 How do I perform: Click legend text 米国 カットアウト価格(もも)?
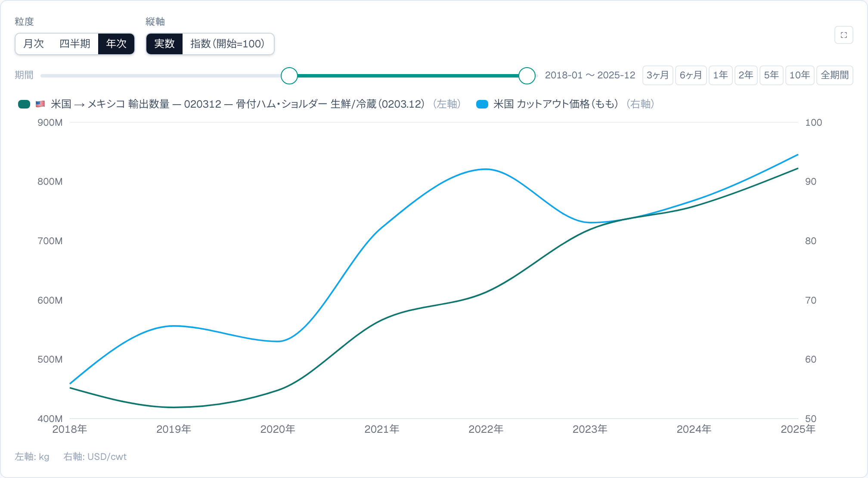tap(556, 104)
